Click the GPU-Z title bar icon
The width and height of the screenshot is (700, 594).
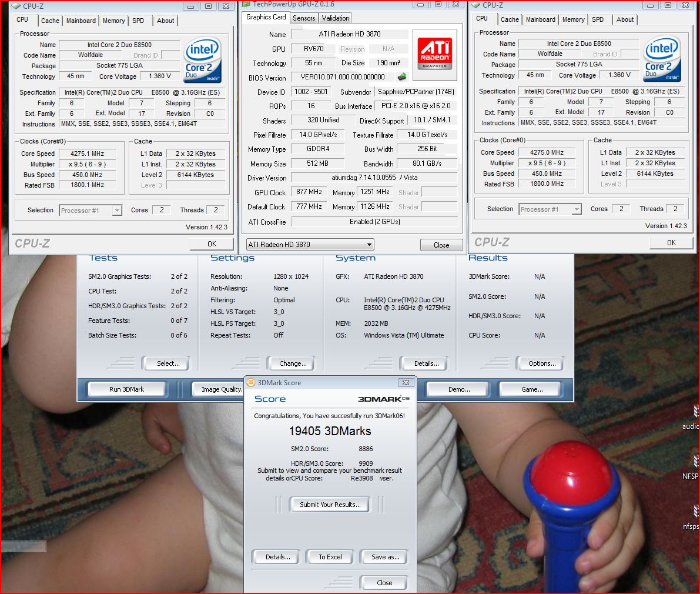coord(246,5)
